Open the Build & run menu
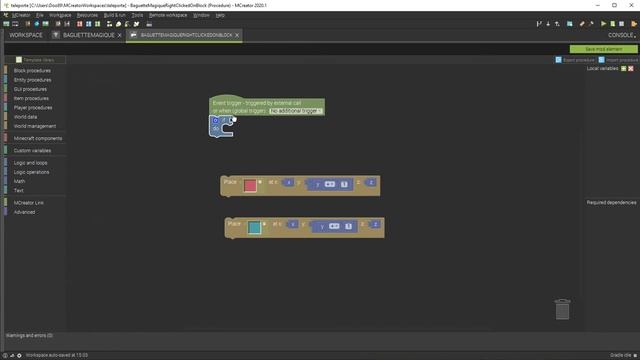The image size is (640, 360). click(114, 15)
